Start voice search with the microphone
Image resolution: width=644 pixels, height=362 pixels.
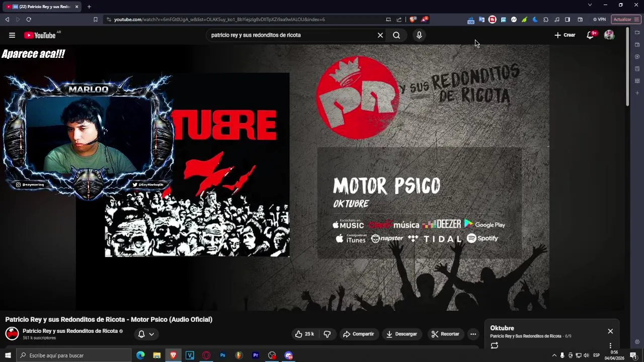point(419,35)
